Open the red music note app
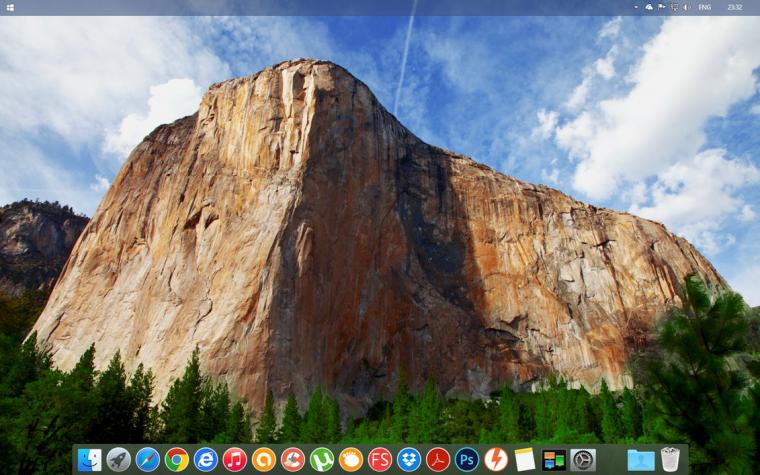760x475 pixels. (235, 459)
